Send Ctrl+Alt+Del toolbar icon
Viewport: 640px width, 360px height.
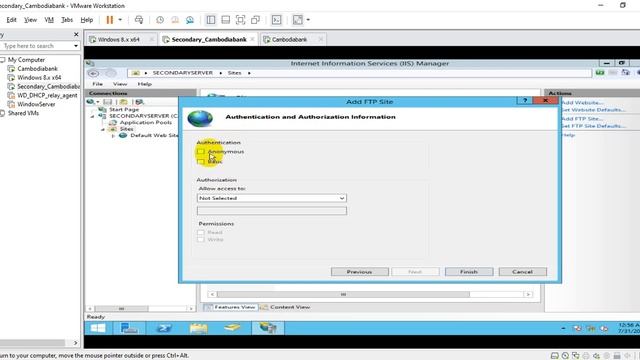point(139,20)
